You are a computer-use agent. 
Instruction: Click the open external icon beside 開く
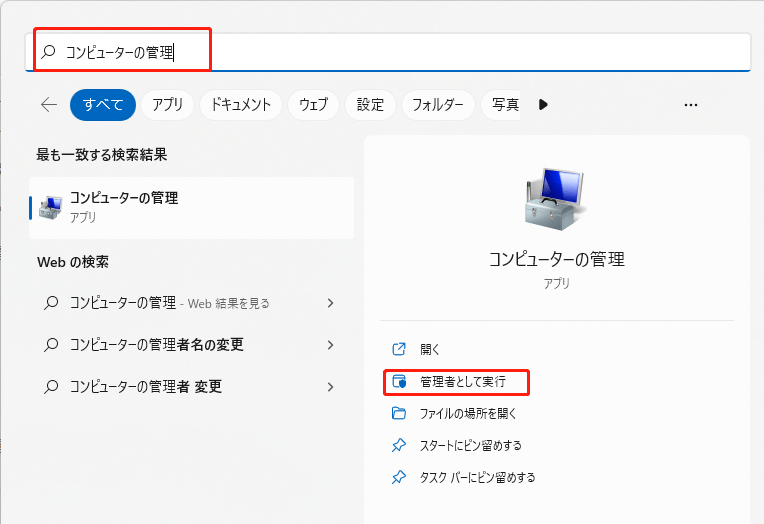pyautogui.click(x=399, y=349)
